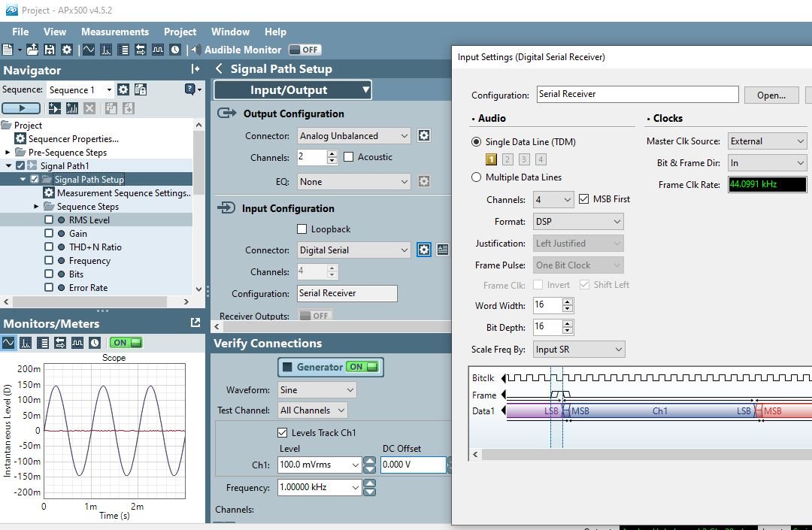
Task: Open the Meters list icon in the main toolbar
Action: [123, 50]
